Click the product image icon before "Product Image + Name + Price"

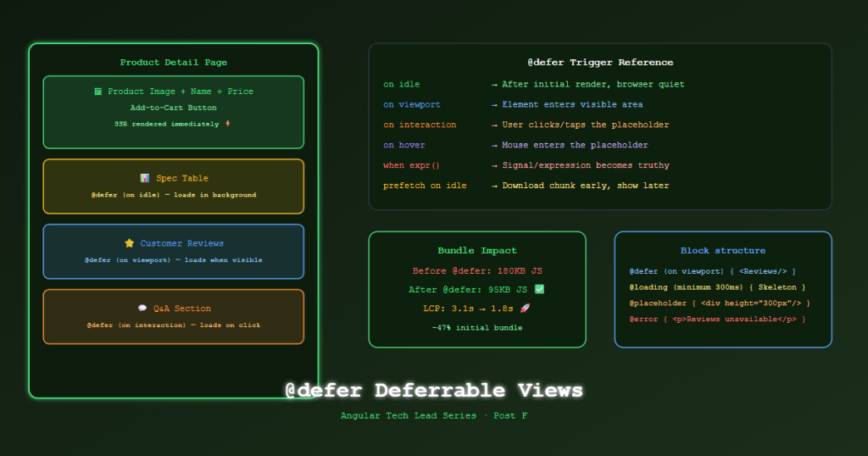(x=98, y=92)
